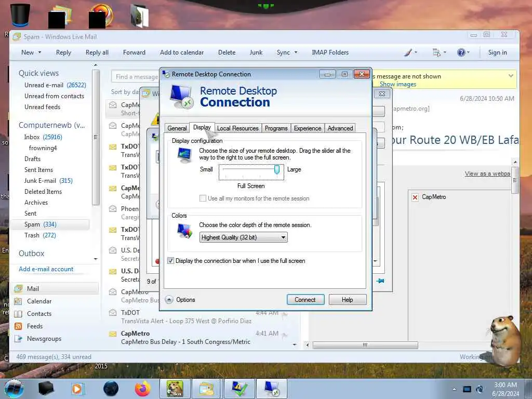The width and height of the screenshot is (532, 399).
Task: Click the remote desktop size slider thumb
Action: pyautogui.click(x=277, y=169)
